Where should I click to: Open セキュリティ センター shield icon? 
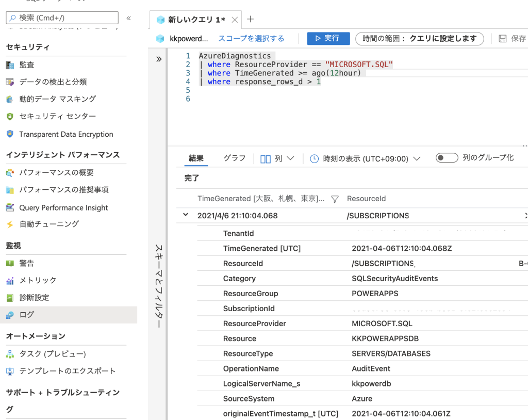click(10, 116)
